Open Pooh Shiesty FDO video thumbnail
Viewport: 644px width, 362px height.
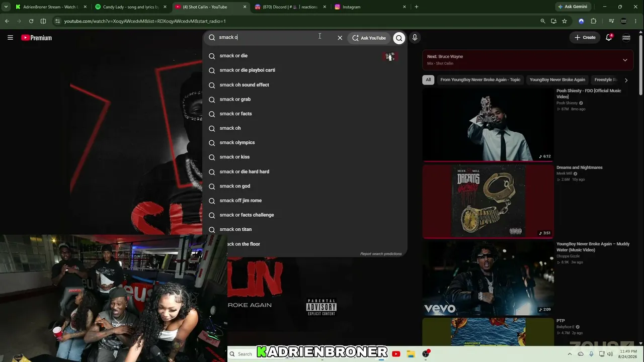coord(488,125)
